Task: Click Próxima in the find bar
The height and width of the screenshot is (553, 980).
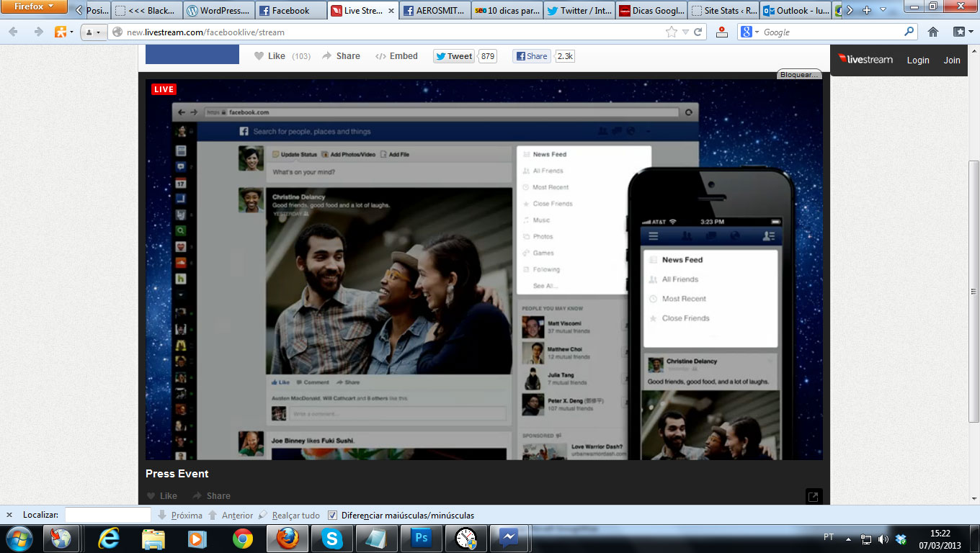Action: (x=179, y=515)
